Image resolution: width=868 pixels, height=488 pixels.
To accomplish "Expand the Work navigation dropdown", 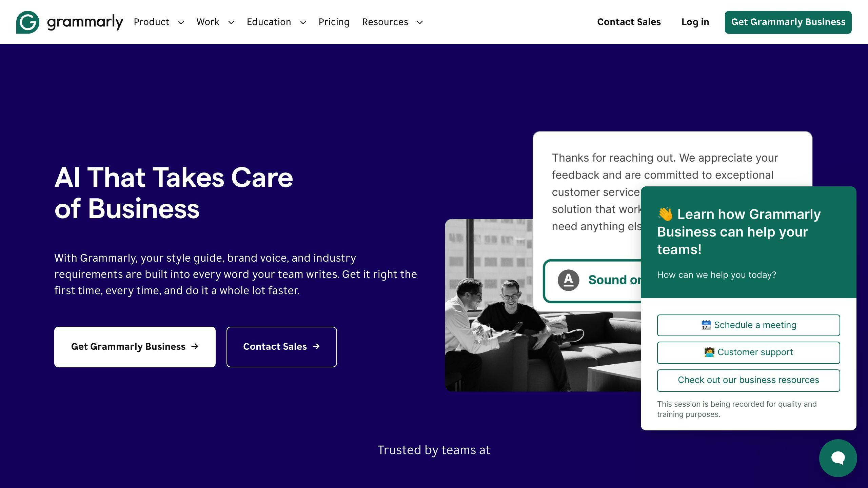I will pos(215,22).
